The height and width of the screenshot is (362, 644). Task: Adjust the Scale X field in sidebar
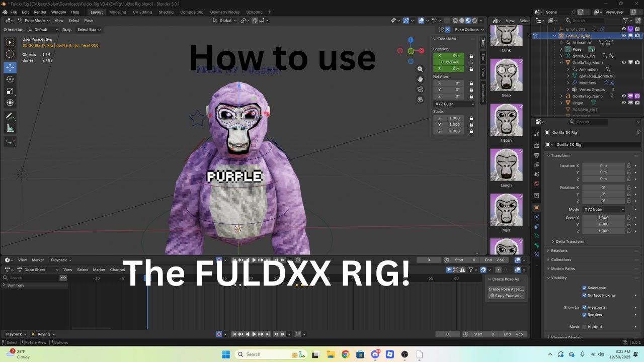tap(448, 118)
